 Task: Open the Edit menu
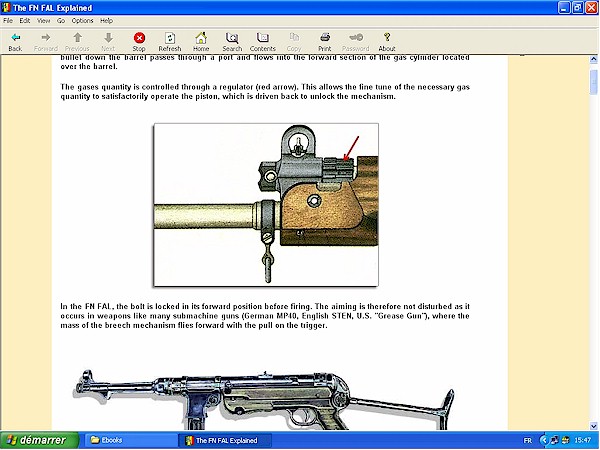click(x=25, y=21)
